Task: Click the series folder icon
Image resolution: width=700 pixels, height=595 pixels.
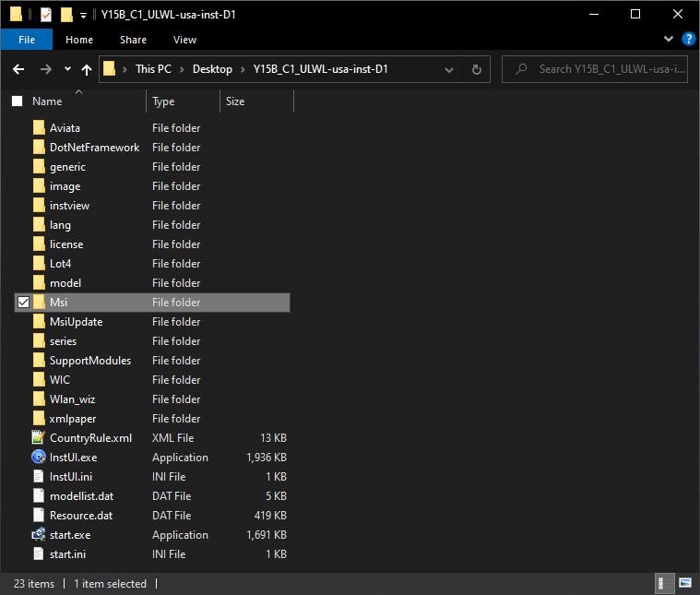Action: pos(39,340)
